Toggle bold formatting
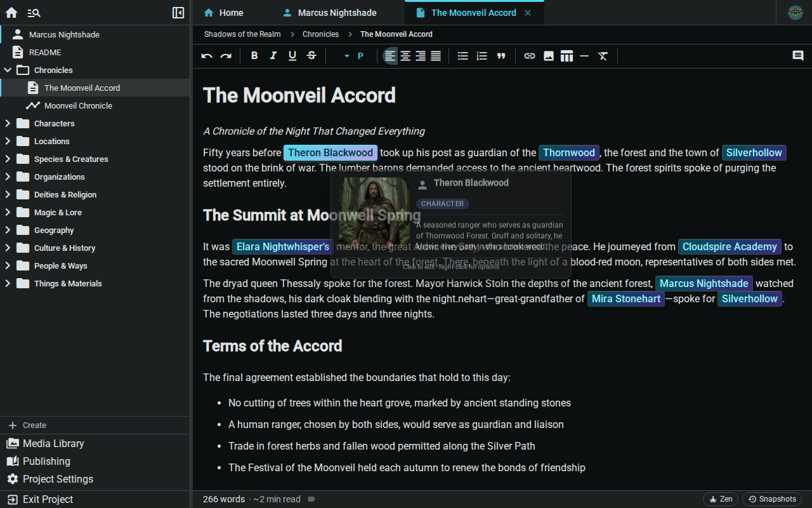The image size is (812, 508). 254,56
